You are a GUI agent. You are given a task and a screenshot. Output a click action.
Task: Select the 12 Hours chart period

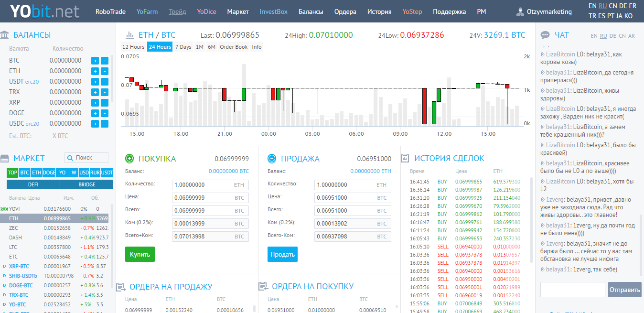tap(133, 47)
